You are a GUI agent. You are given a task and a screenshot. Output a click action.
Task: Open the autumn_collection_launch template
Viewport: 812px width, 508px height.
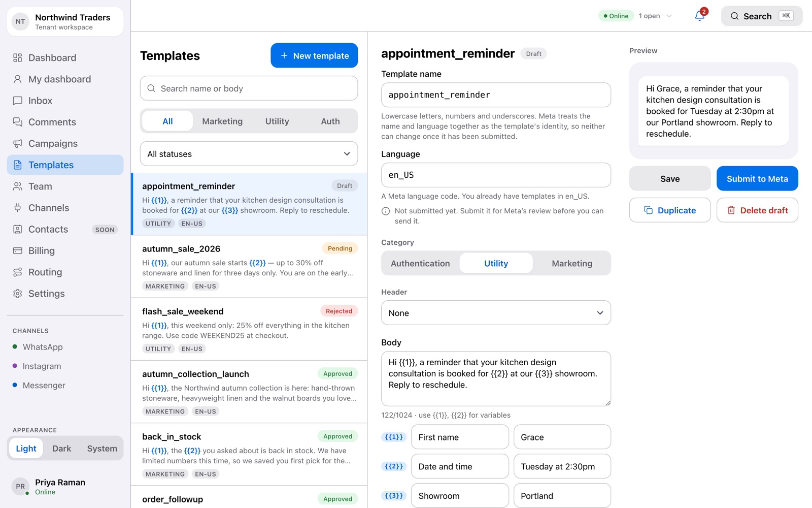click(249, 392)
